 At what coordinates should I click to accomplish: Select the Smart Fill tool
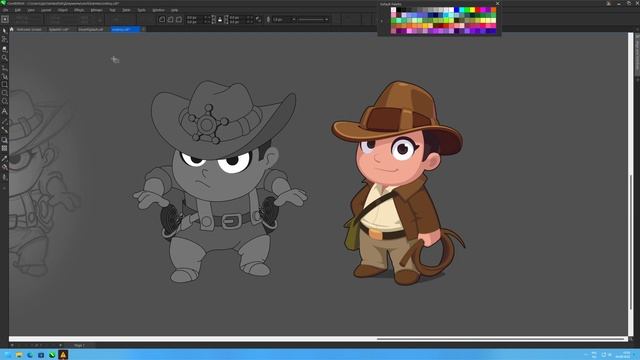click(4, 177)
